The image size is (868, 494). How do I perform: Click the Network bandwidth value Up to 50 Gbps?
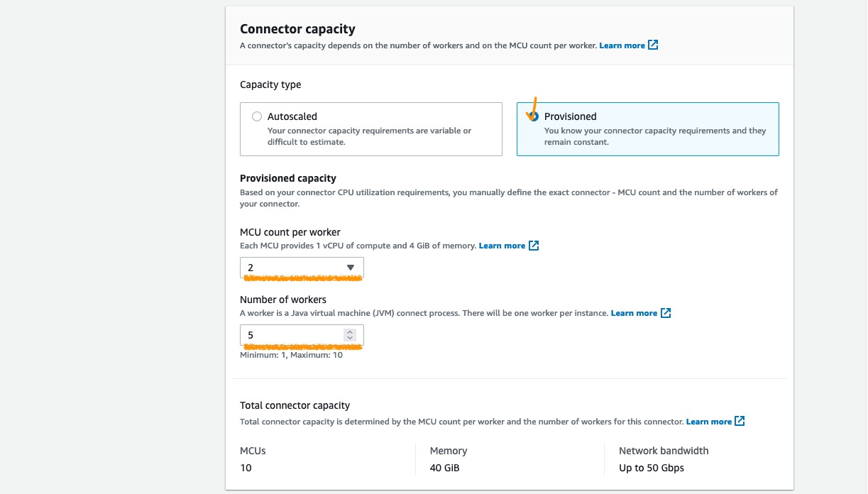coord(651,468)
